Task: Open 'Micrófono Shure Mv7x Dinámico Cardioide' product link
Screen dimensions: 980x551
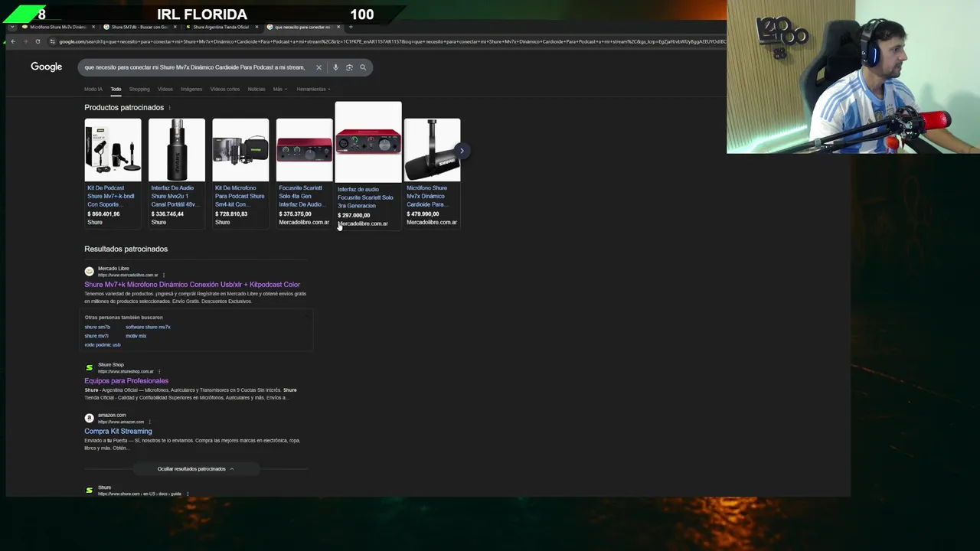Action: click(x=427, y=196)
